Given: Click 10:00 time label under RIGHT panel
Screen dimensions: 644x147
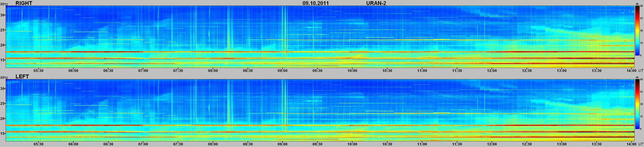Looking at the screenshot, I should pyautogui.click(x=352, y=71).
